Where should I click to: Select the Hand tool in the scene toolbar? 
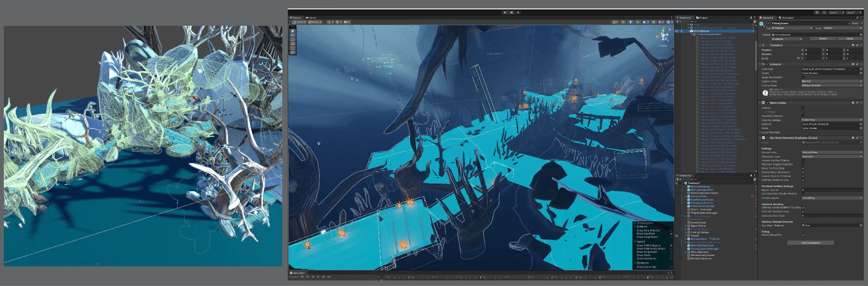pyautogui.click(x=292, y=31)
